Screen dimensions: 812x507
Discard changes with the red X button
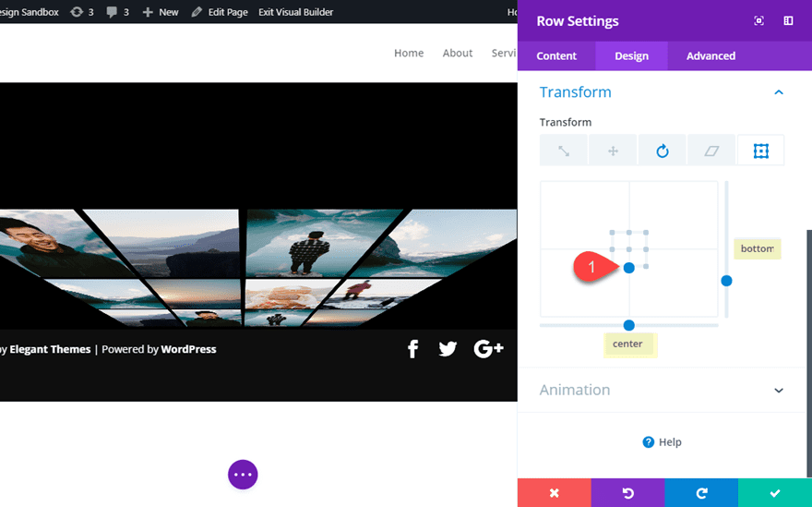[554, 493]
